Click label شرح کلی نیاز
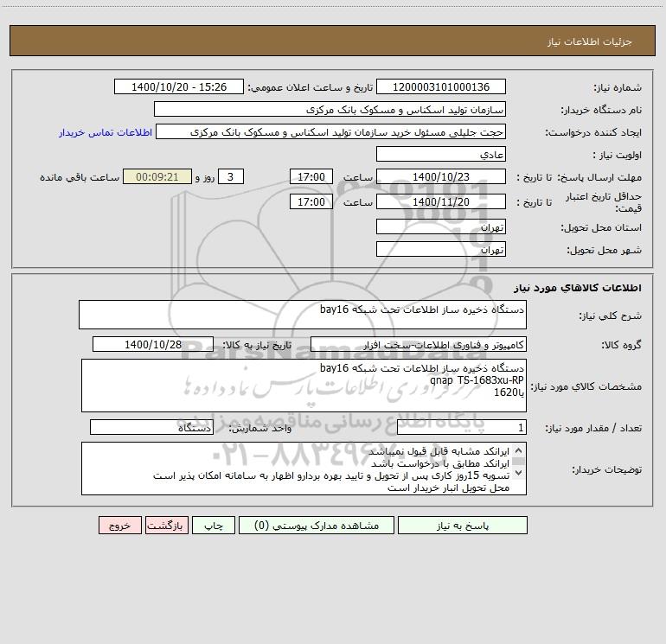 click(x=611, y=316)
